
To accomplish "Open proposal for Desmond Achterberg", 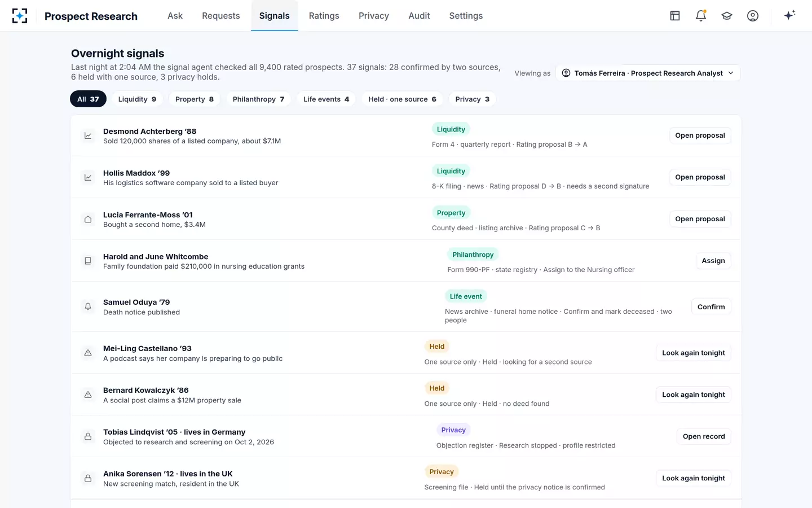I will 700,135.
